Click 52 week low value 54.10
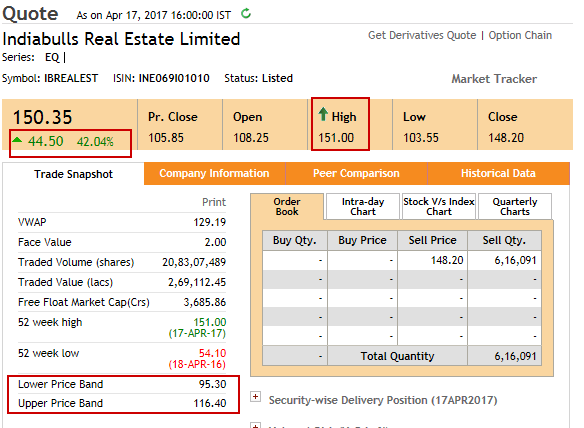Image resolution: width=584 pixels, height=428 pixels. click(x=212, y=353)
